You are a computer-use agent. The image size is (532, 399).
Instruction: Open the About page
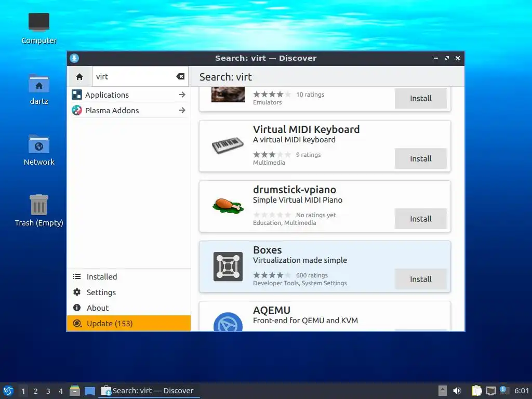click(x=129, y=308)
